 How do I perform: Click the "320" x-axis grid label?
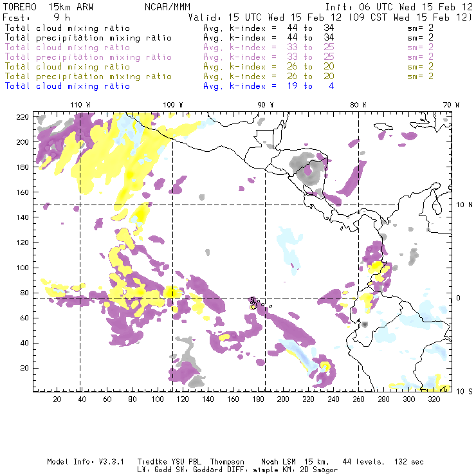tap(434, 399)
